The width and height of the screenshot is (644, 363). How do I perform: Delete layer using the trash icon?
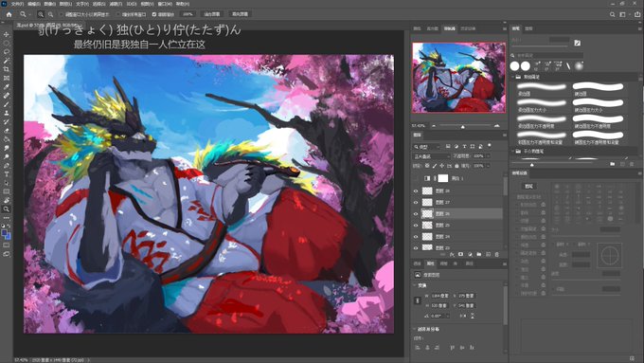tap(496, 254)
